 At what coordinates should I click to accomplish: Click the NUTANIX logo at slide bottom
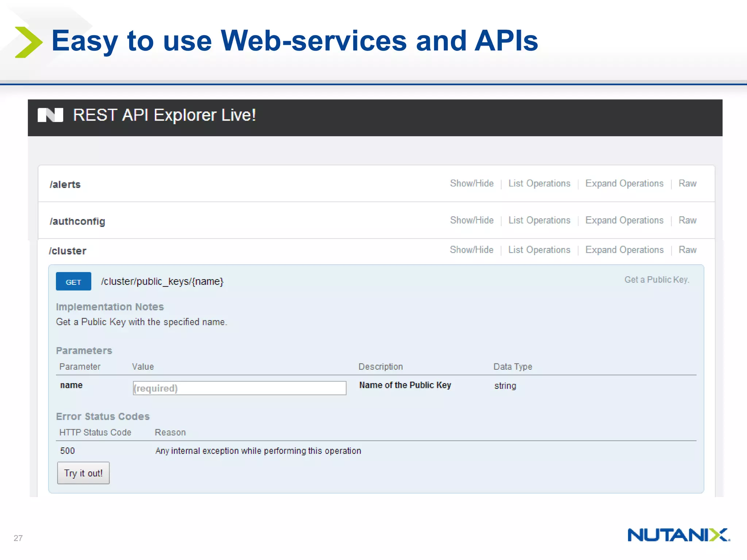[x=678, y=535]
